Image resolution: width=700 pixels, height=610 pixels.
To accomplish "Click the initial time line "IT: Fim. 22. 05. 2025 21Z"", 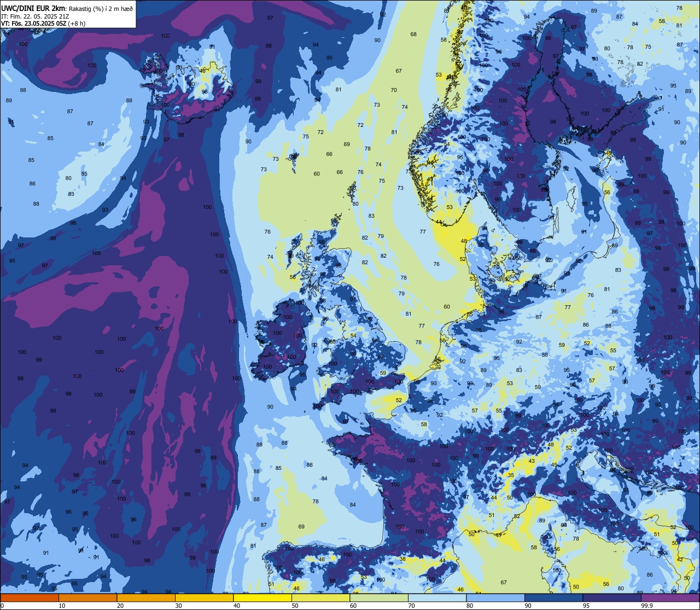I will (x=35, y=16).
